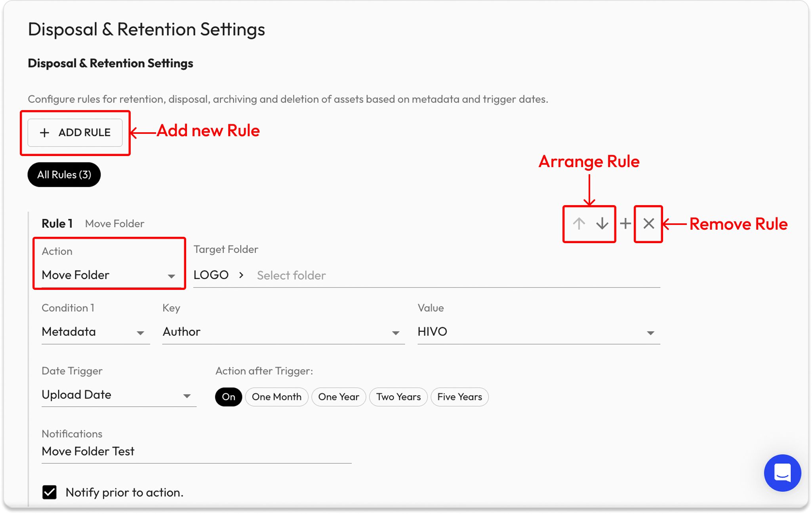Click the chevron after LOGO folder
This screenshot has width=812, height=514.
241,275
